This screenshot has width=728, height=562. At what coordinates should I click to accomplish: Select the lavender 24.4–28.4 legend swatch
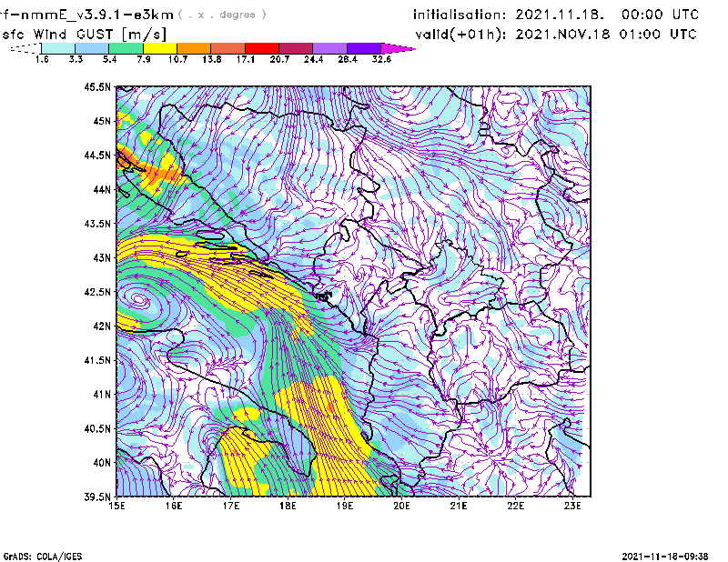(329, 48)
